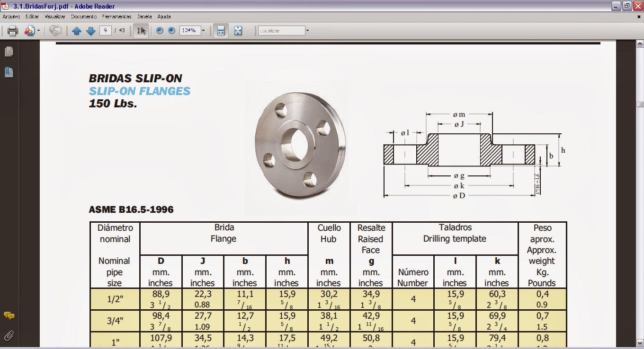The height and width of the screenshot is (349, 644).
Task: Open the zoom percentage dropdown
Action: point(204,30)
